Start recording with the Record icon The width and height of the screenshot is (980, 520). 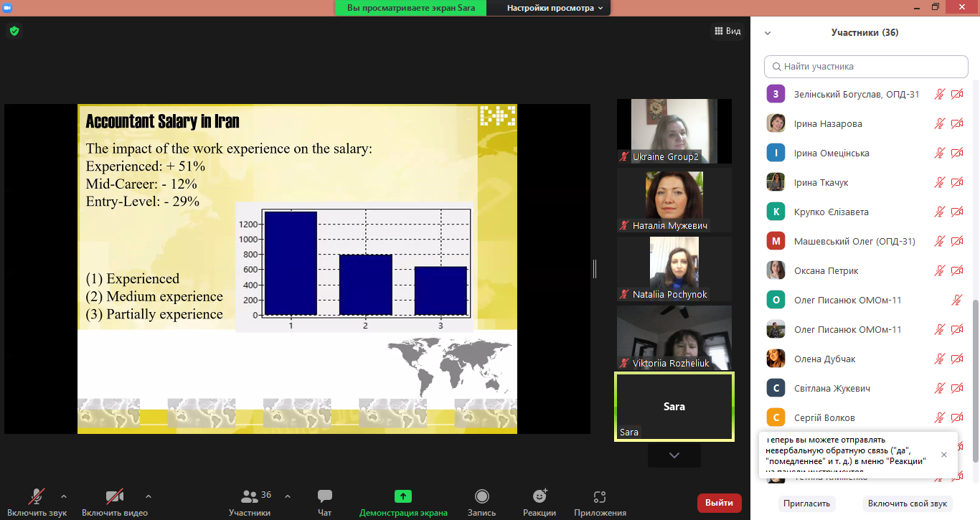pos(482,496)
